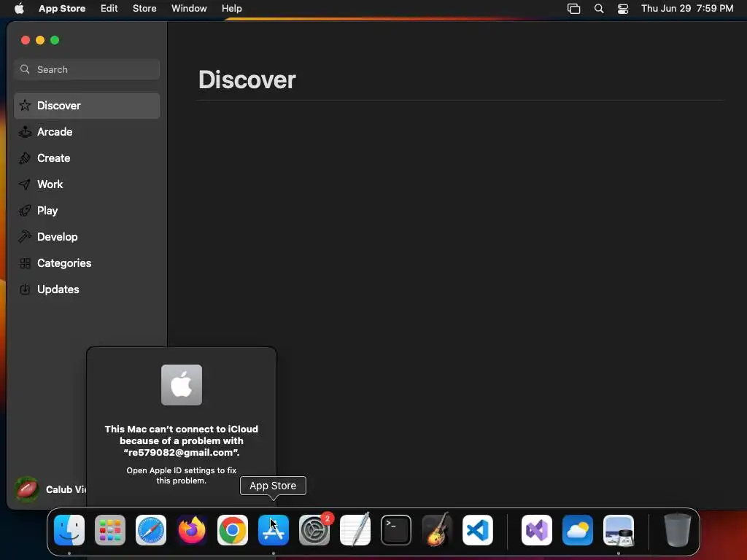Click the Apple logo in iCloud alert
The width and height of the screenshot is (747, 560).
click(x=182, y=385)
